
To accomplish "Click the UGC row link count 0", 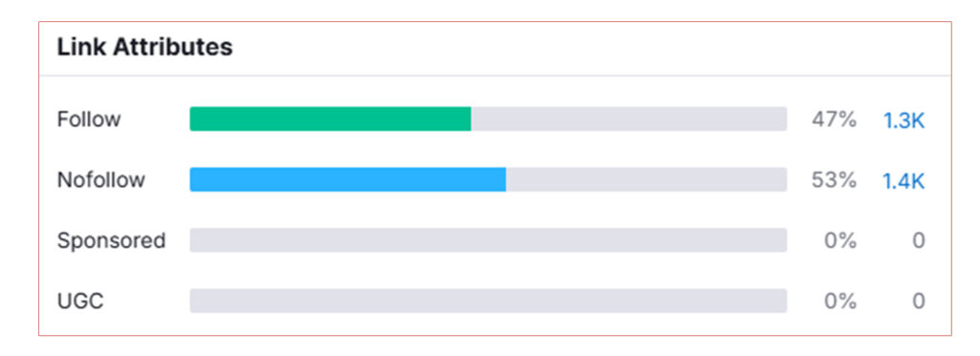I will [918, 301].
